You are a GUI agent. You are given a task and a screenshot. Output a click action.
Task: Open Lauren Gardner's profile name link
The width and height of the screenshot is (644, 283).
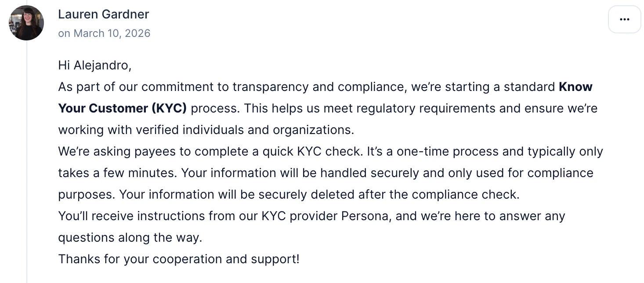(x=104, y=14)
